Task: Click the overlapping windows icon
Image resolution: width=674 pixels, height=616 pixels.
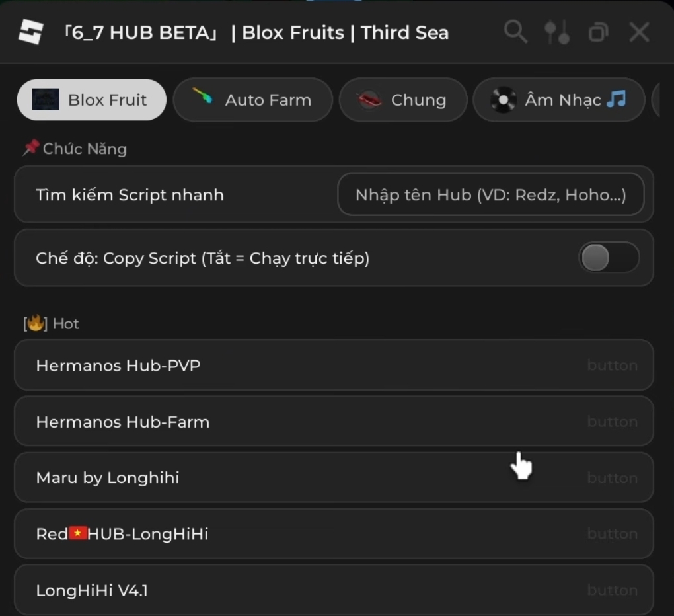Action: point(598,32)
